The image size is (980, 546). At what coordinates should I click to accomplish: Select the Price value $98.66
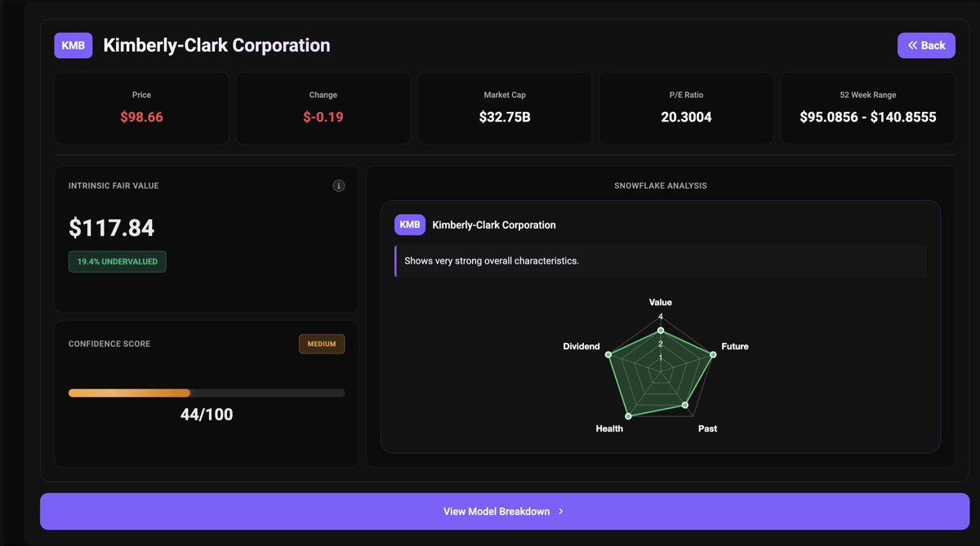141,117
